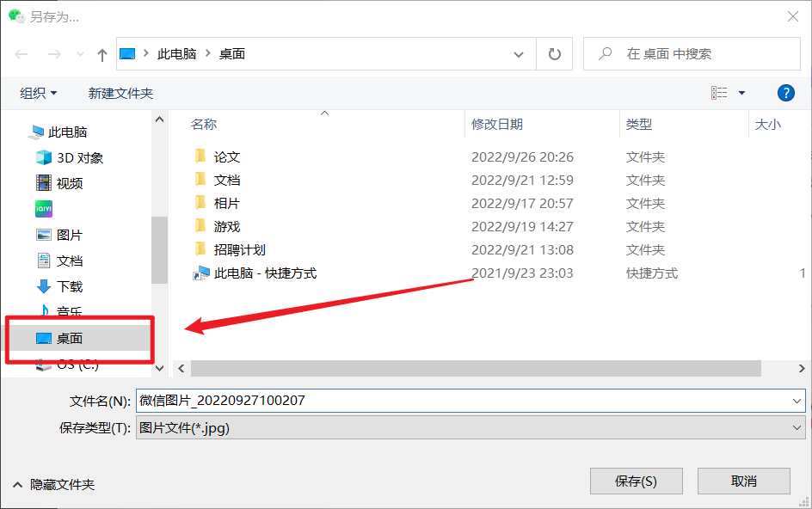The height and width of the screenshot is (509, 812).
Task: Click the iQIYI icon in sidebar
Action: click(x=44, y=209)
